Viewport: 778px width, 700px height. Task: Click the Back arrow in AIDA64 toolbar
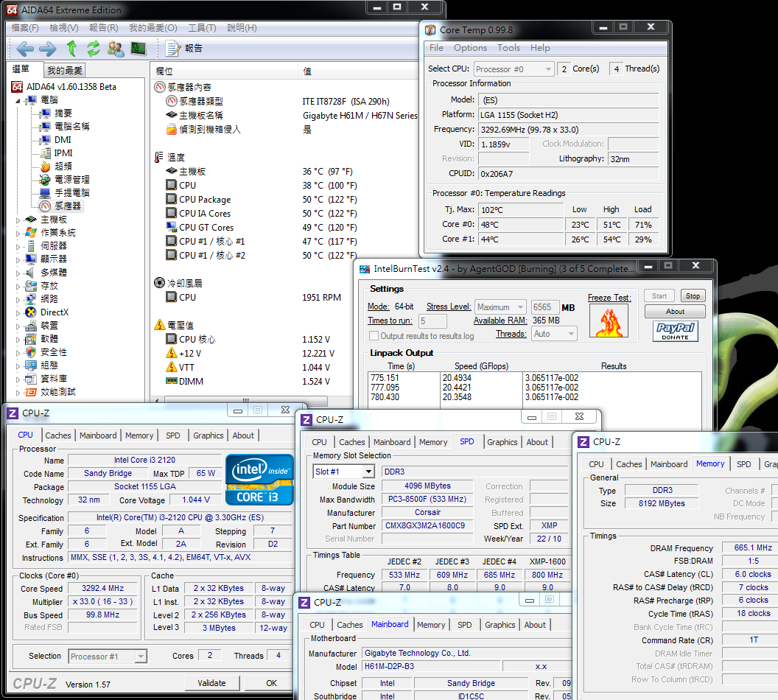coord(25,49)
